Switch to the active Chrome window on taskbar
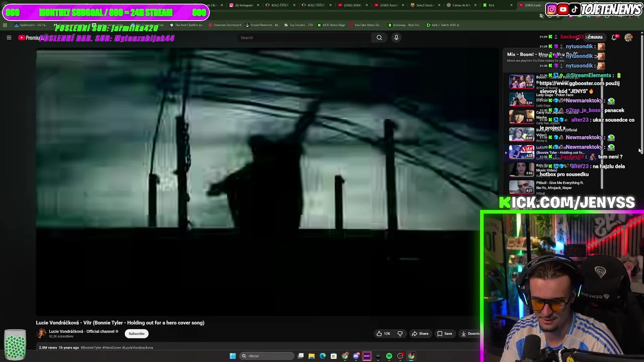This screenshot has width=644, height=362. 411,356
